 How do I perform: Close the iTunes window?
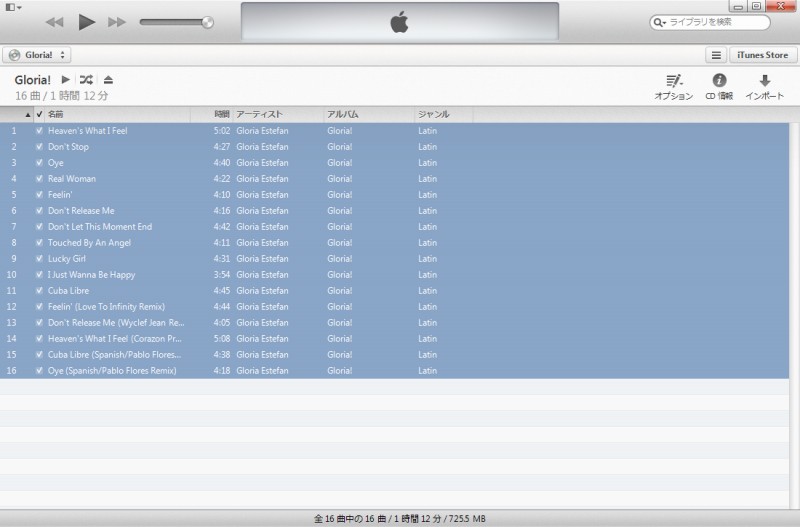pyautogui.click(x=781, y=6)
